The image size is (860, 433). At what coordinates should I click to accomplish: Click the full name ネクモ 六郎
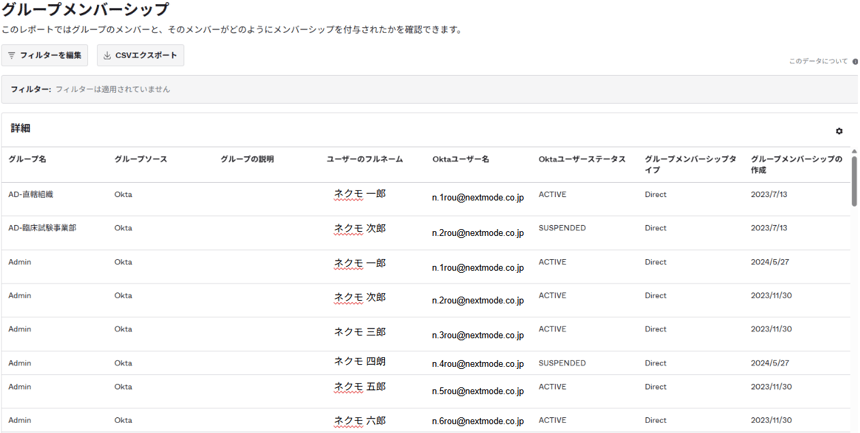tap(360, 420)
